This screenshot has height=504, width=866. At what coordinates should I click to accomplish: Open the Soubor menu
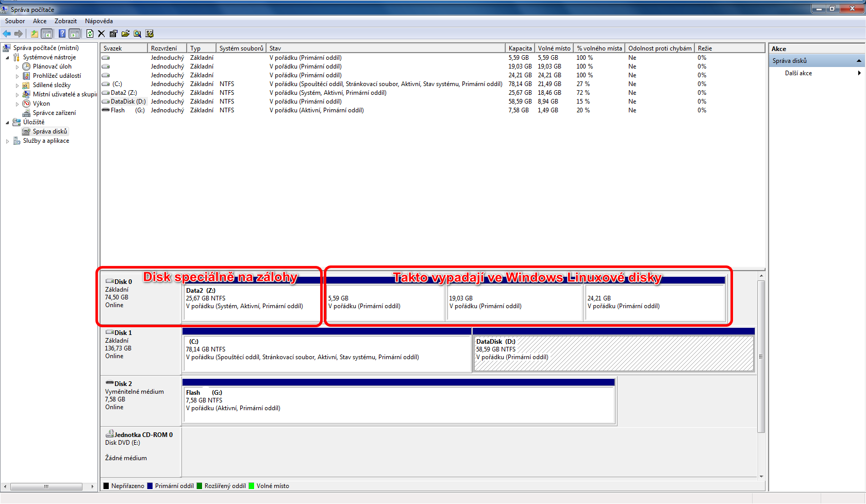point(15,21)
